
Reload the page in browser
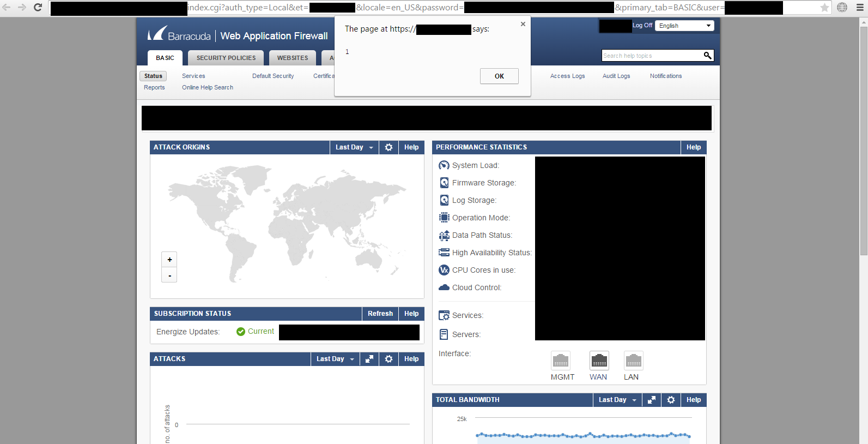click(x=38, y=8)
